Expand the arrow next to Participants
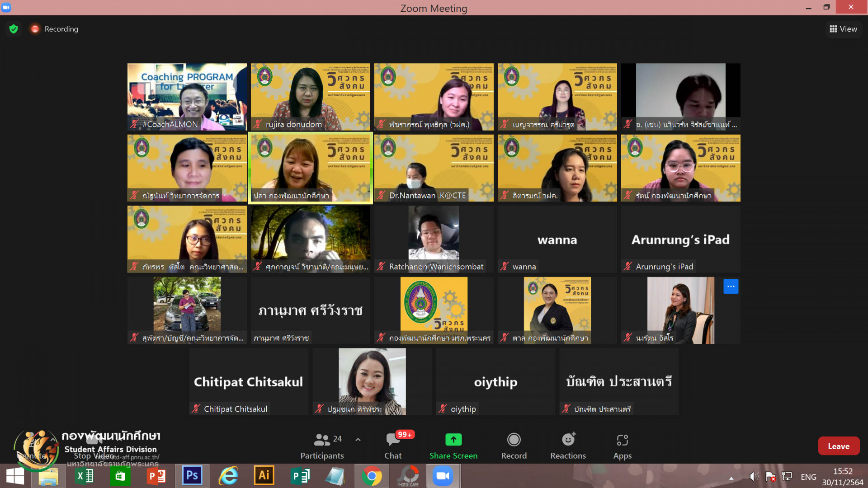Screen dimensions: 868x488 click(x=358, y=439)
